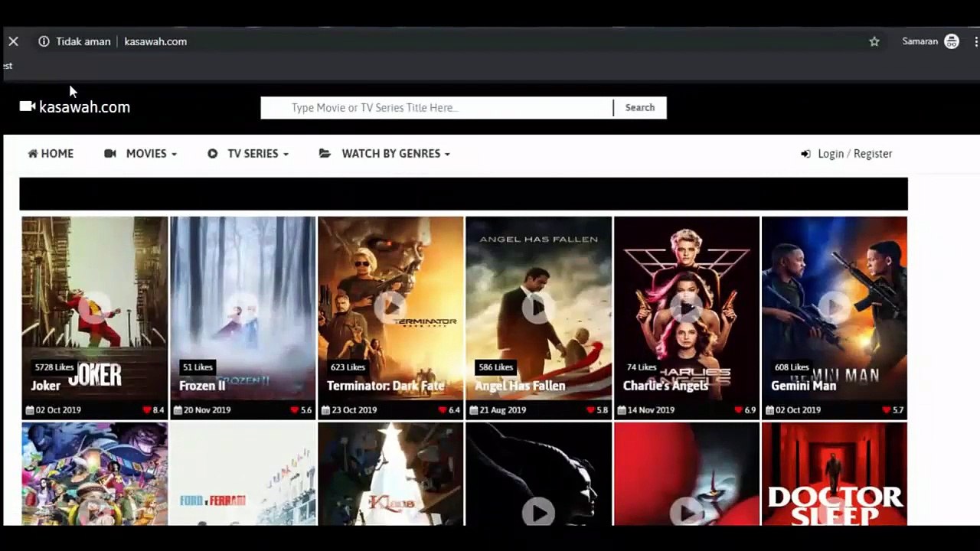Play Gemini Man
Screen dimensions: 980x551
pyautogui.click(x=835, y=308)
